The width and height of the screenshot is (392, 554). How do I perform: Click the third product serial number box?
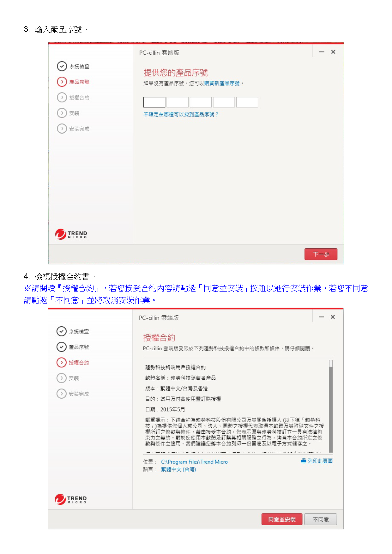[x=201, y=102]
